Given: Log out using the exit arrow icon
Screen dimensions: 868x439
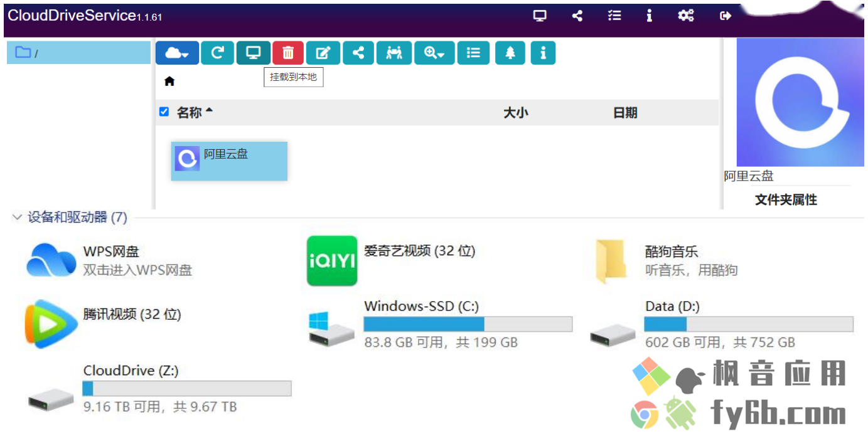Looking at the screenshot, I should pos(726,16).
